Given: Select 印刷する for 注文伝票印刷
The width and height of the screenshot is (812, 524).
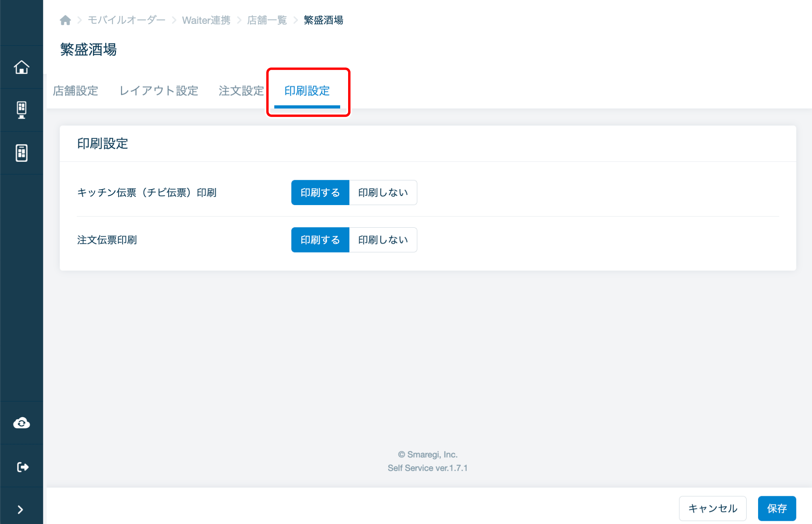Looking at the screenshot, I should pos(320,240).
